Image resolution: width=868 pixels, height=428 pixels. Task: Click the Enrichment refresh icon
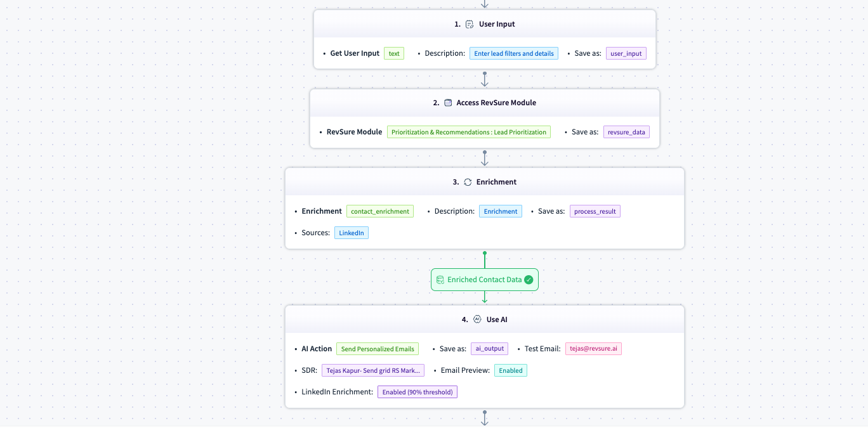pyautogui.click(x=468, y=182)
